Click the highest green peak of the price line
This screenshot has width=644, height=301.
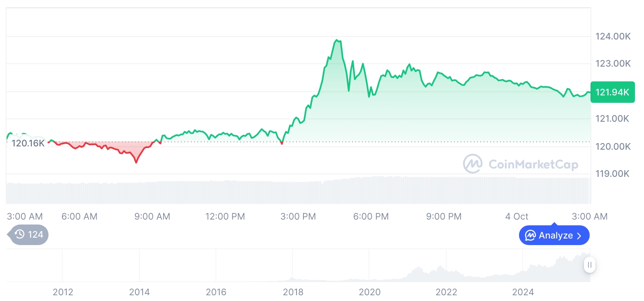point(337,40)
